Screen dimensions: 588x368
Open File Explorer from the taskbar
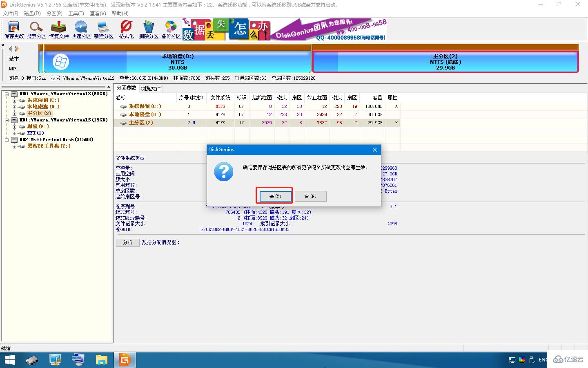[x=101, y=360]
